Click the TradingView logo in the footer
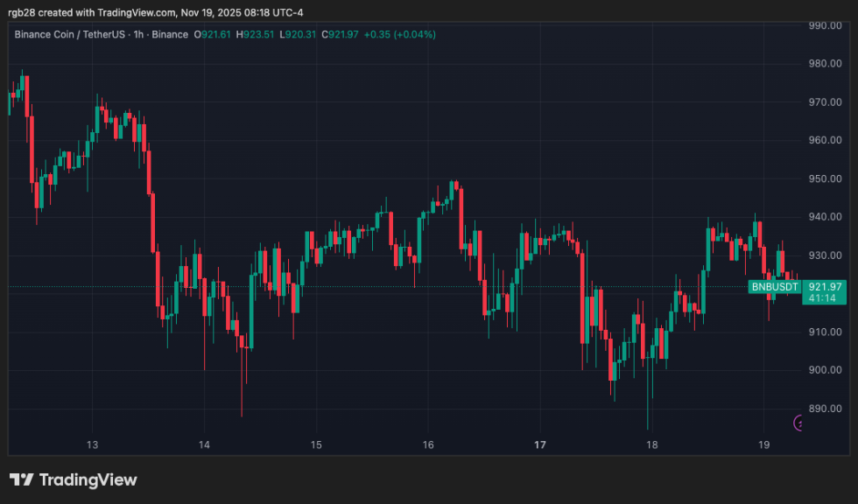 [x=74, y=479]
